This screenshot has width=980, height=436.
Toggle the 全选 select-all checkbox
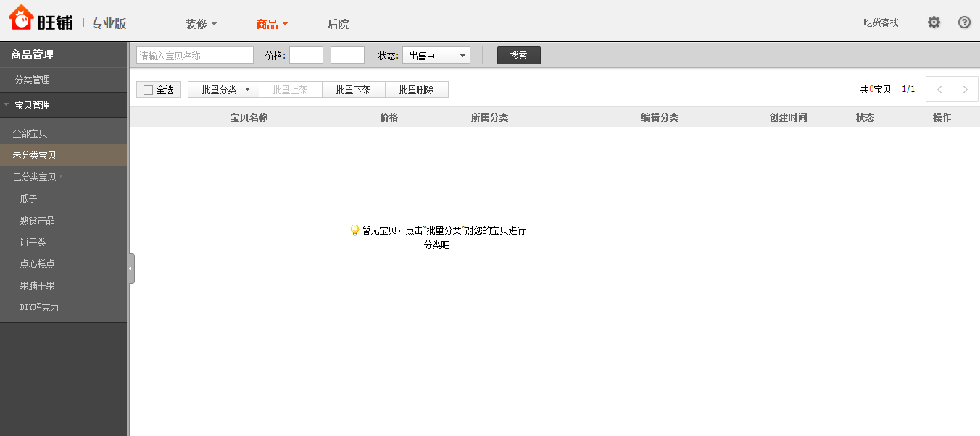click(149, 91)
